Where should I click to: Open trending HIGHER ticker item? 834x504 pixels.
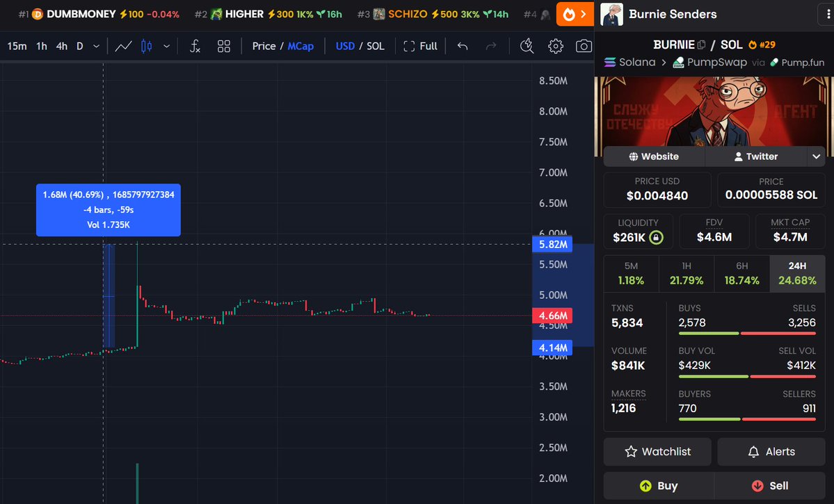268,15
